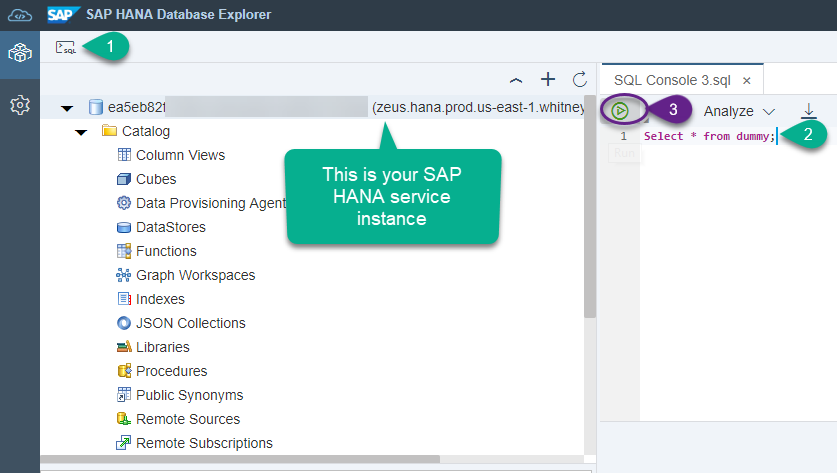
Task: Click the Libraries icon
Action: coord(124,347)
